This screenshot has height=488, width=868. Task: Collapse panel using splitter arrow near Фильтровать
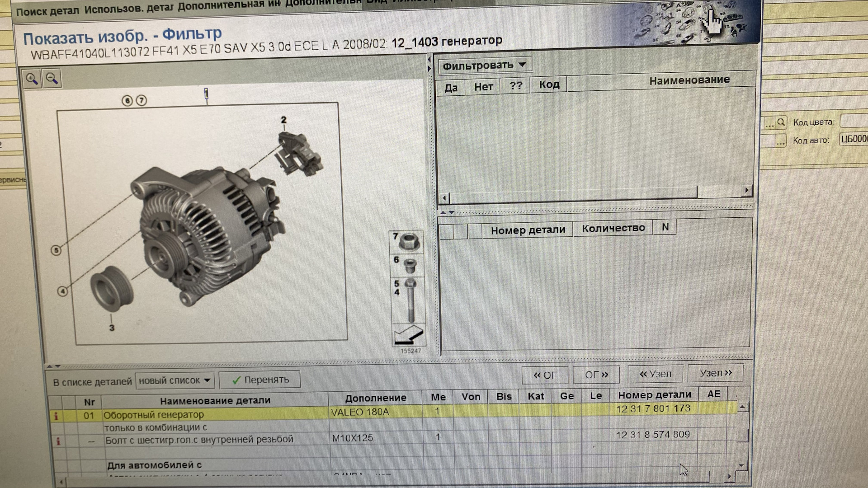pyautogui.click(x=429, y=60)
